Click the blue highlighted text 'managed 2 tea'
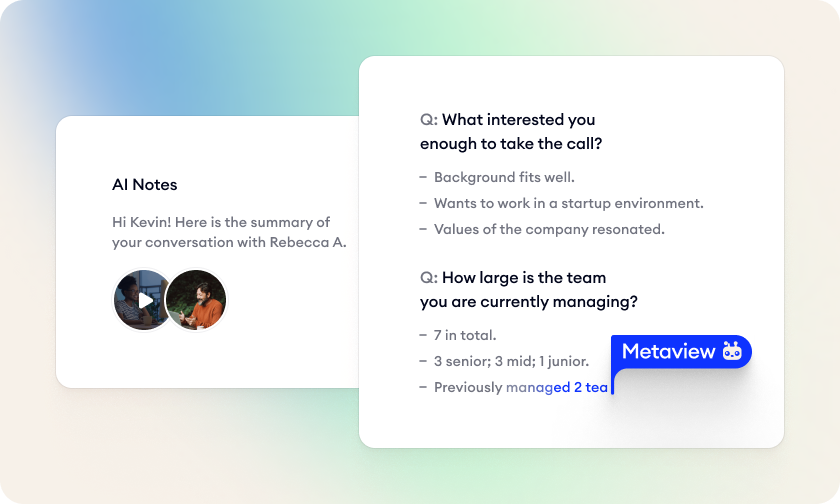 (556, 387)
